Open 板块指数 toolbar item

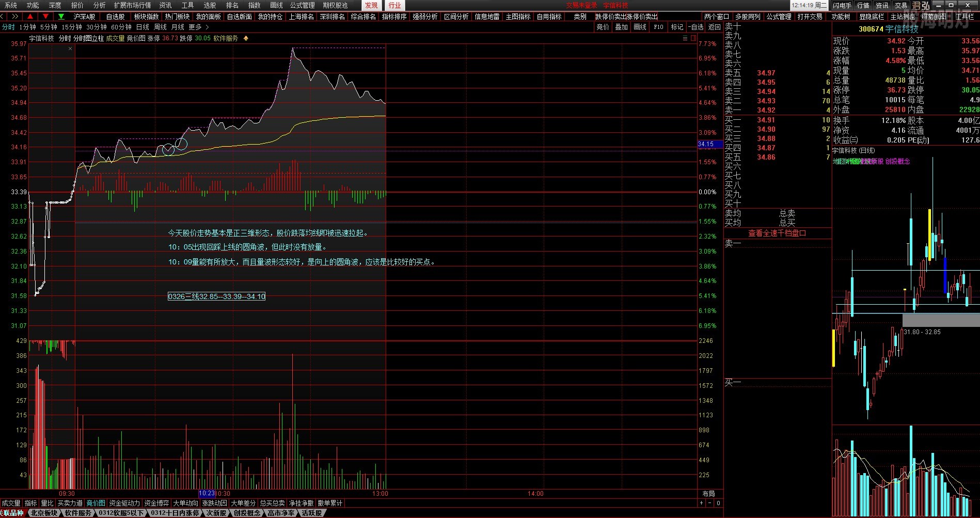tap(147, 17)
